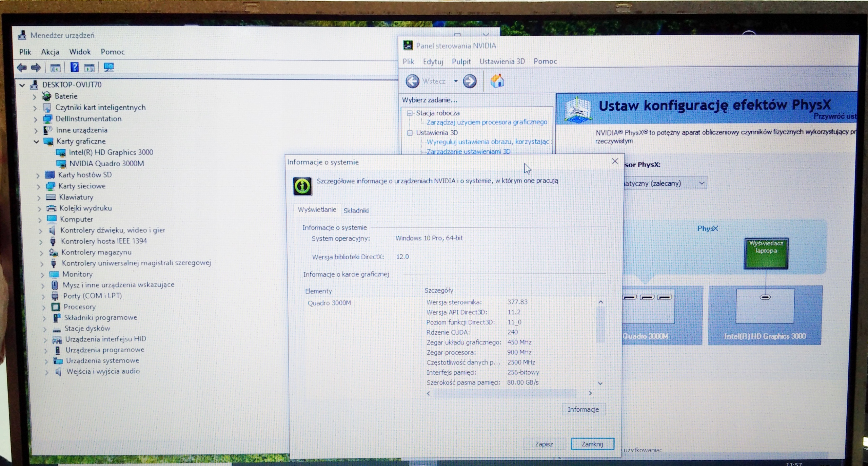Collapse Stacja robocza in NVIDIA task tree
The height and width of the screenshot is (466, 868).
[x=410, y=113]
